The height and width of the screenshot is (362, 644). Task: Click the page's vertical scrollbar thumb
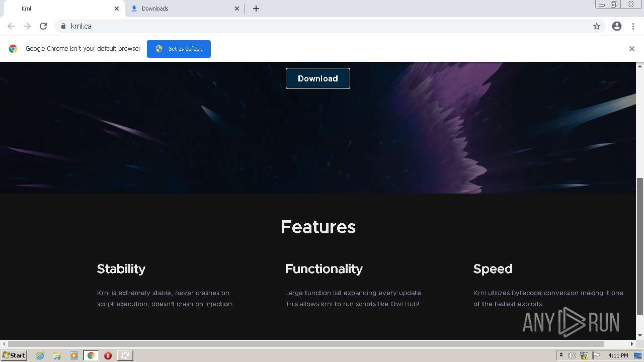(x=640, y=246)
